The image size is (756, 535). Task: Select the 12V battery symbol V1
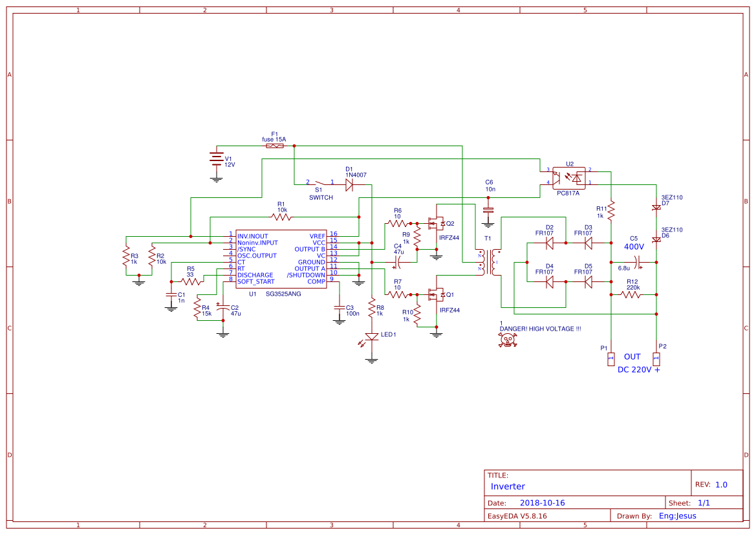(x=217, y=158)
